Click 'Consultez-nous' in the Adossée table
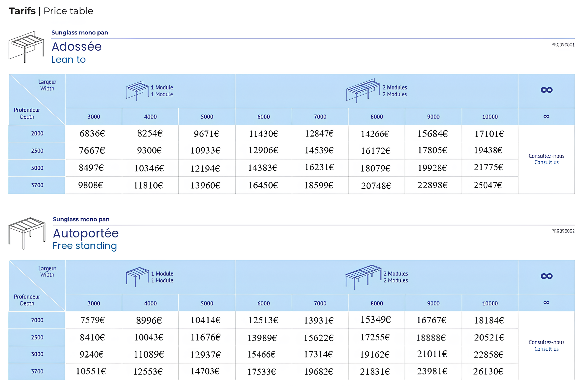The image size is (588, 386). point(546,156)
